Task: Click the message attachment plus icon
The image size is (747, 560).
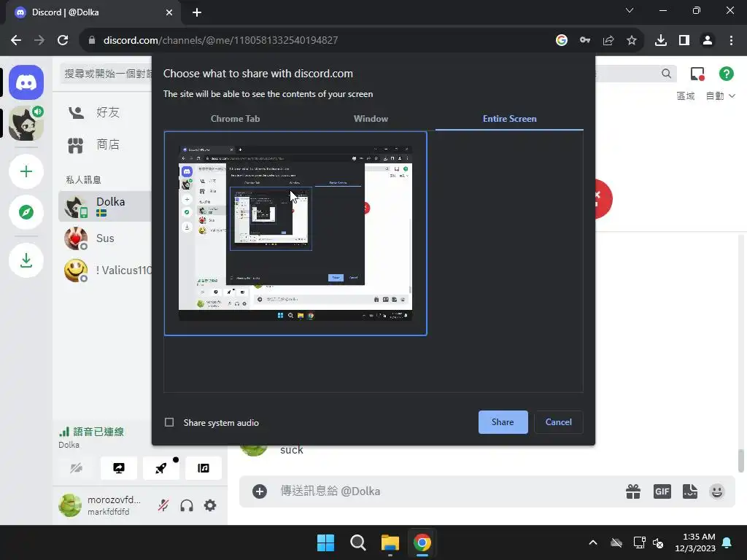Action: [x=260, y=491]
